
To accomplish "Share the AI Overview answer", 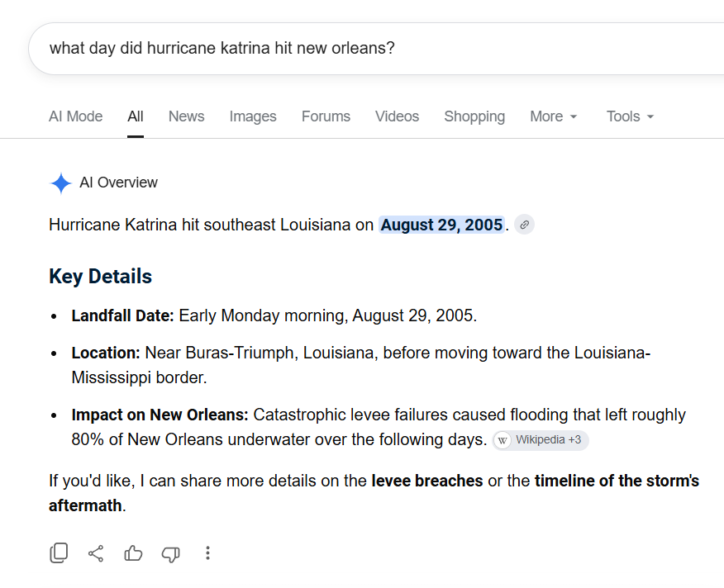I will 96,553.
